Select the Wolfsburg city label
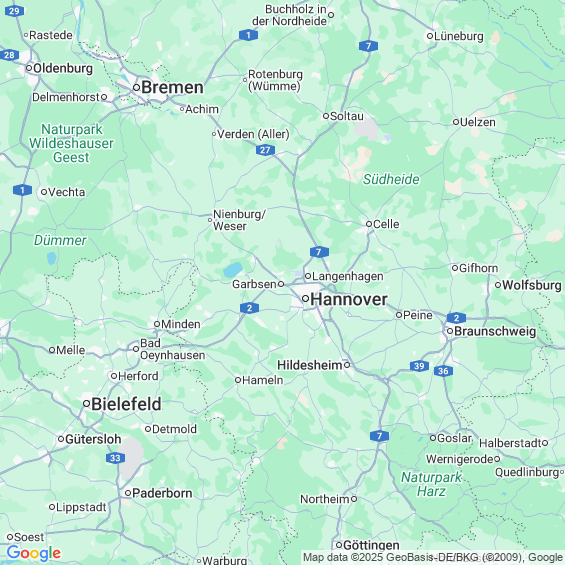Image resolution: width=565 pixels, height=565 pixels. click(531, 285)
